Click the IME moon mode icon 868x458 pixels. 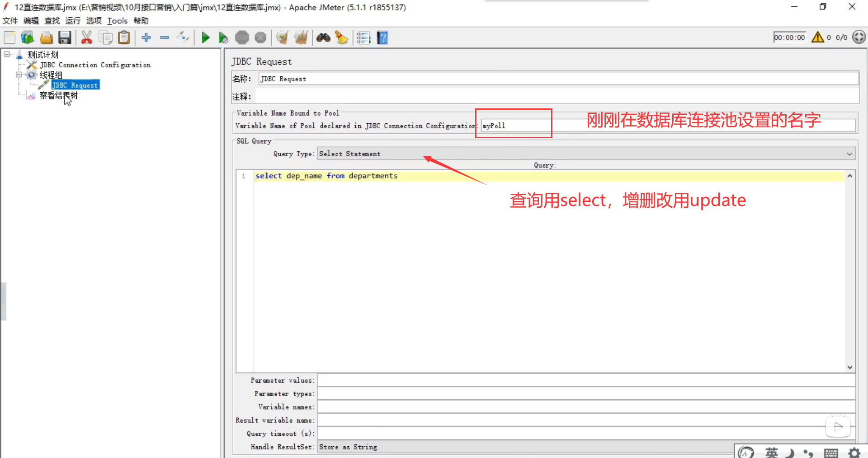790,452
